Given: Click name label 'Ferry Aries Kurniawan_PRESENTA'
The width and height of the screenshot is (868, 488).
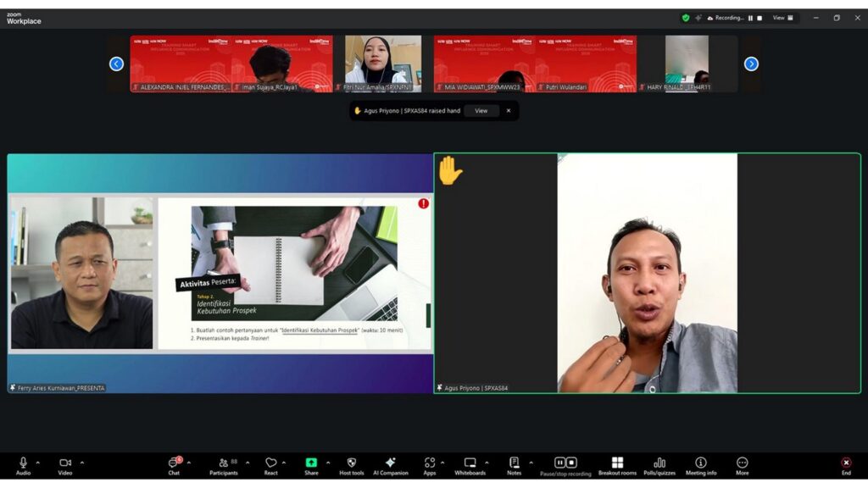Looking at the screenshot, I should [x=61, y=388].
